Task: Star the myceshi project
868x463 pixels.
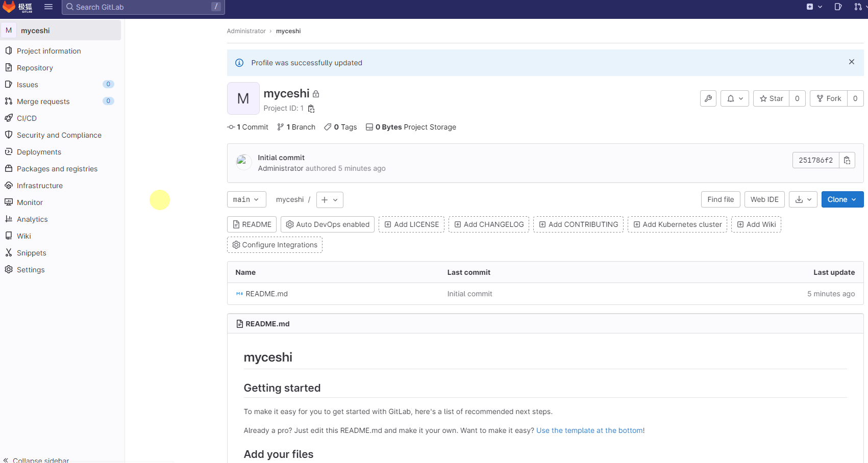Action: (772, 98)
